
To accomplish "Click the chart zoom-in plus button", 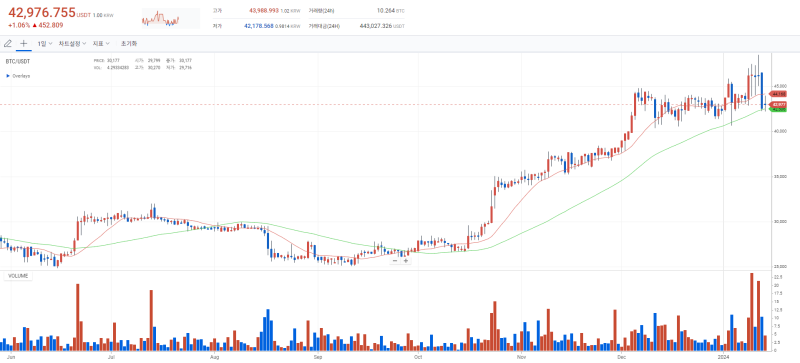I will (406, 261).
